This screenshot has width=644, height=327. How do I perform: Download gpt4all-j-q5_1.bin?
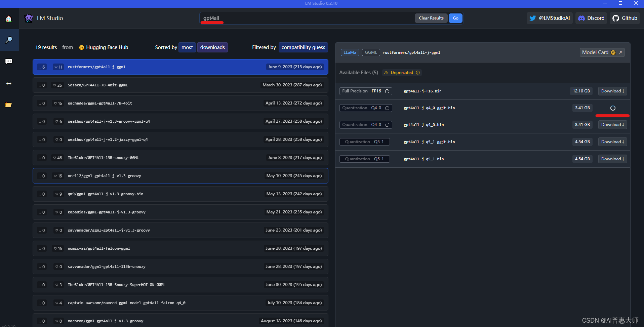coord(612,159)
